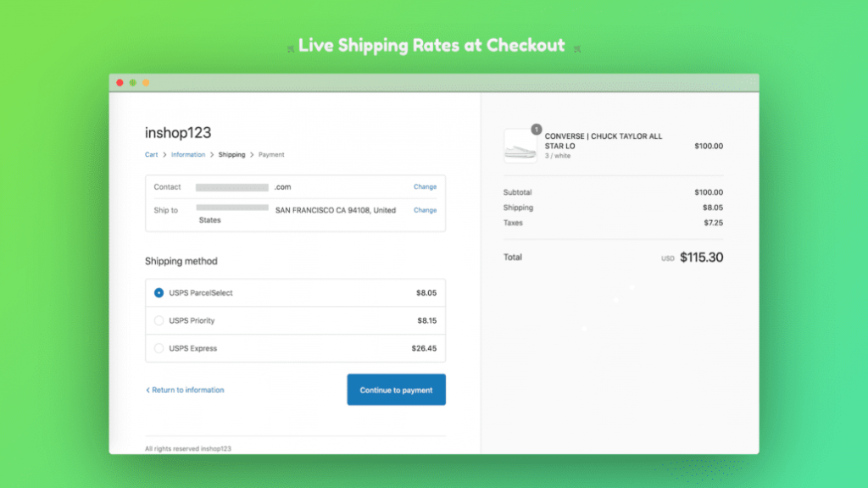Click Change next to Contact email
This screenshot has height=488, width=868.
pyautogui.click(x=425, y=187)
